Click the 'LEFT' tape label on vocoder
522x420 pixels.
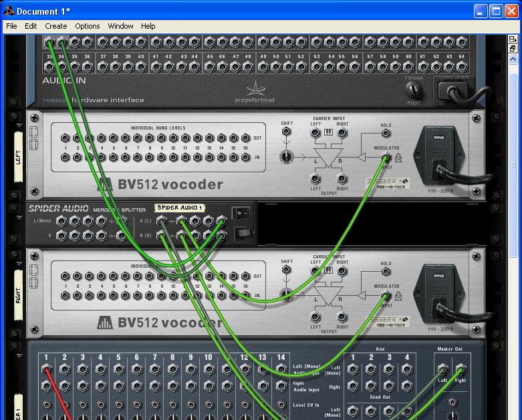tap(18, 157)
